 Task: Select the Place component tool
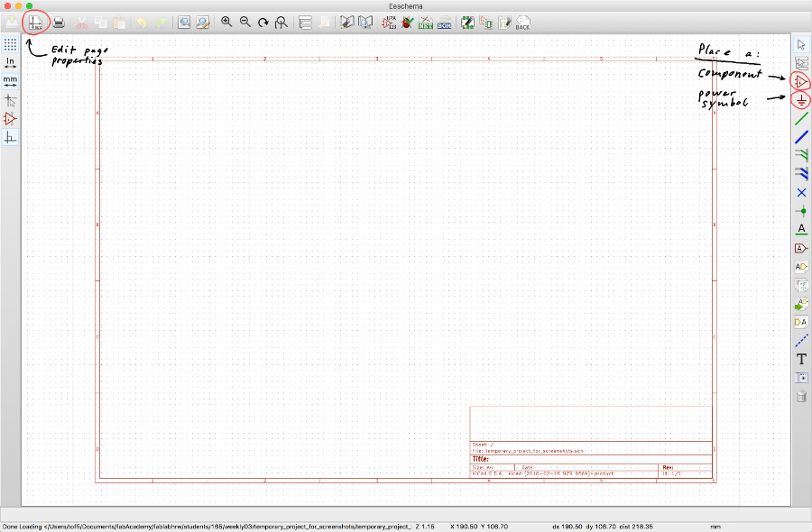coord(801,81)
